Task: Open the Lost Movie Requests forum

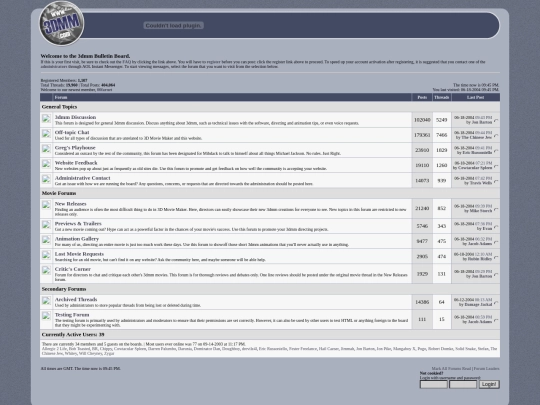Action: click(79, 254)
